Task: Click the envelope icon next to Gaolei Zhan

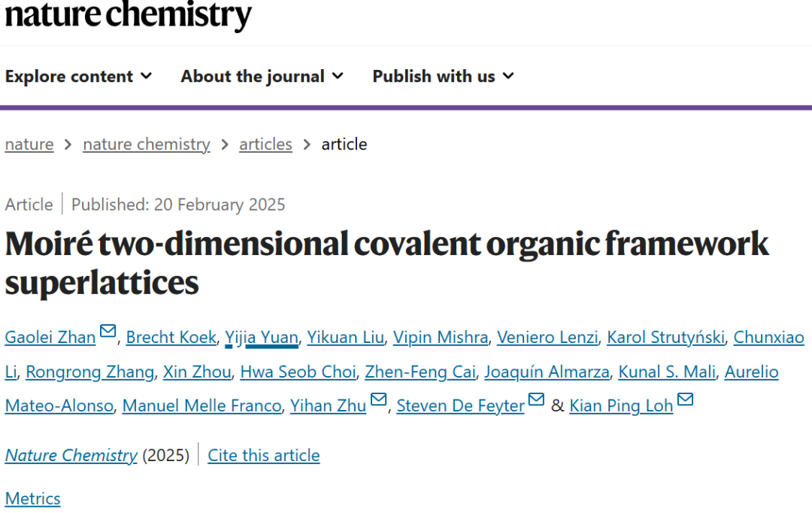Action: coord(108,331)
